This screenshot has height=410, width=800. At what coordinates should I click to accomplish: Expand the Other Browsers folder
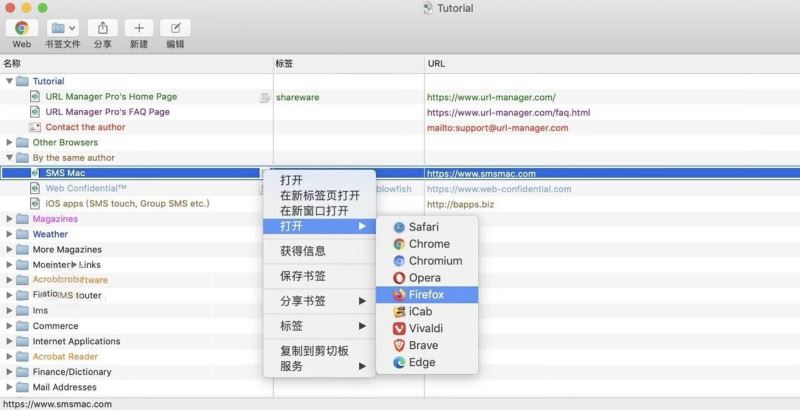[x=9, y=142]
